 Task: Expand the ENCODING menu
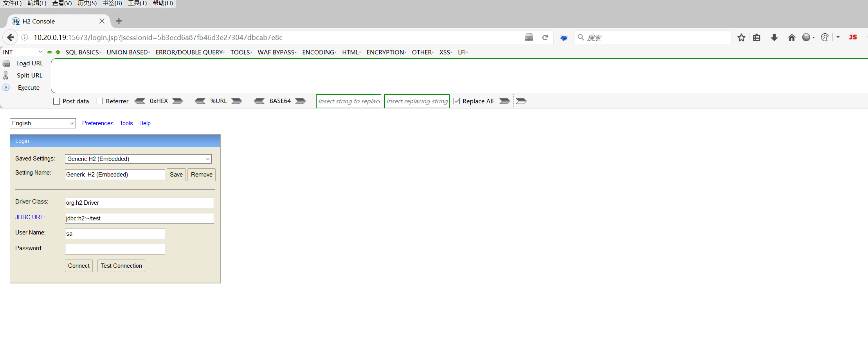[x=319, y=52]
